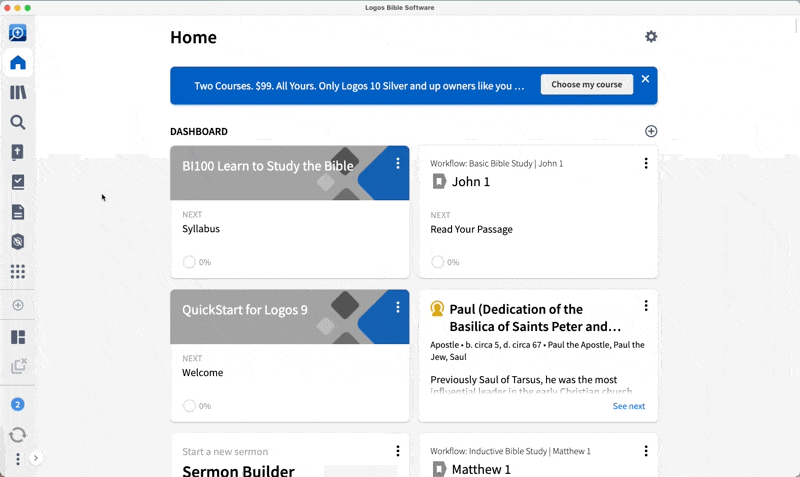
Task: Click 'Workflow: Inductive Bible Study | Matthew 1' text
Action: click(510, 451)
